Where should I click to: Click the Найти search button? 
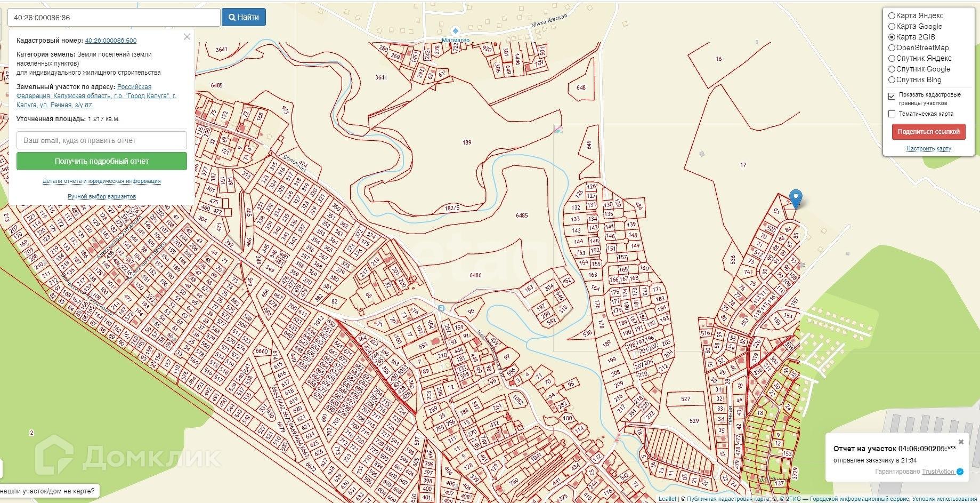[x=244, y=17]
